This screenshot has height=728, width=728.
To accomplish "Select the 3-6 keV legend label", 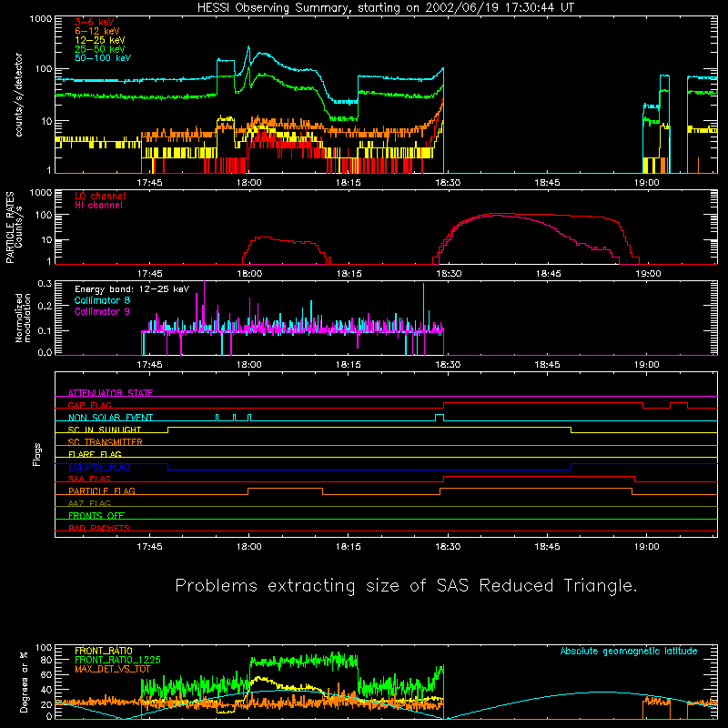I will [x=95, y=22].
